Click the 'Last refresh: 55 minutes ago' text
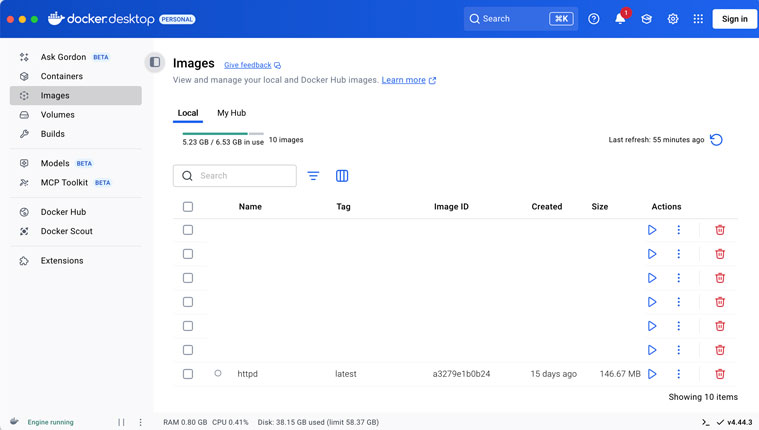The image size is (759, 430). click(x=656, y=140)
